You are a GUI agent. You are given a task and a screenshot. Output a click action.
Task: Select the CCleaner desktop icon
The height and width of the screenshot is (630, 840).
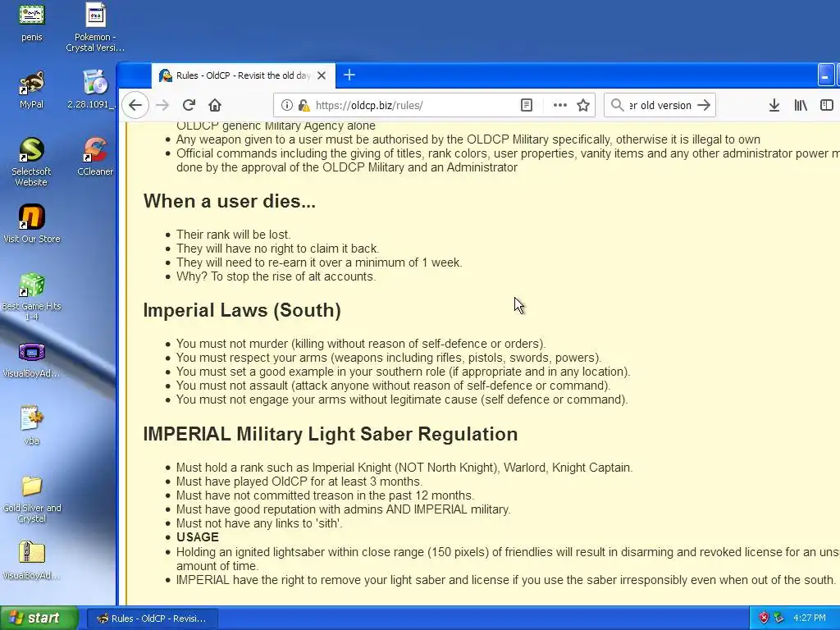(x=95, y=157)
